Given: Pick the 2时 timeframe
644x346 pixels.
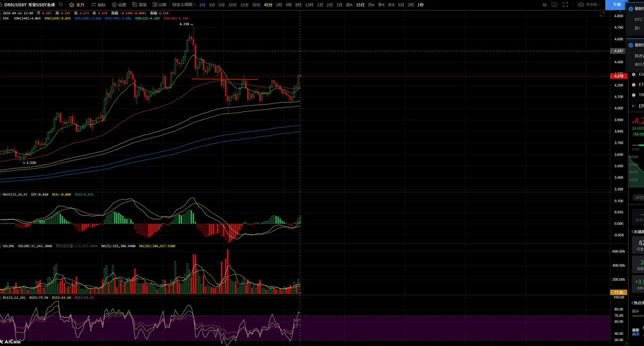Looking at the screenshot, I should [x=411, y=5].
